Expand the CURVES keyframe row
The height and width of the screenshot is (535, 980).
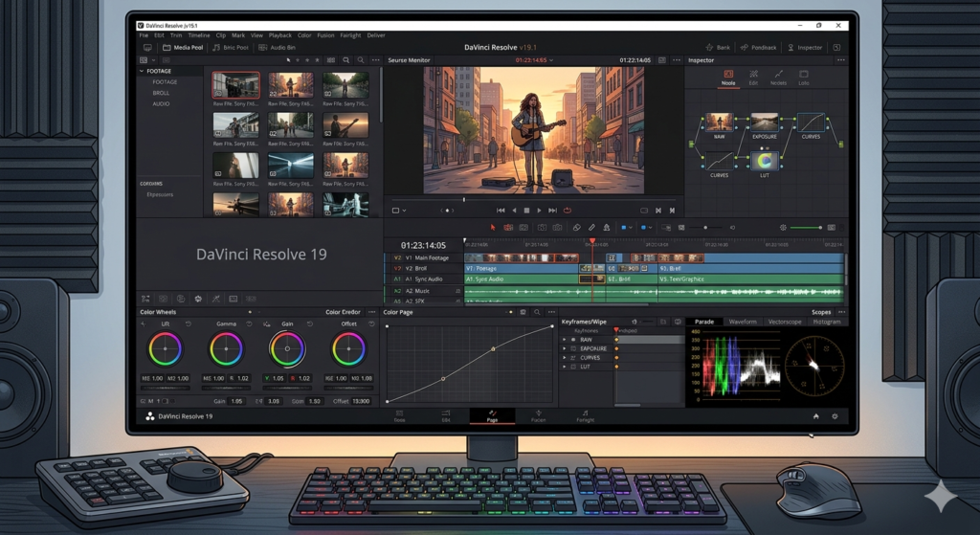(x=565, y=358)
